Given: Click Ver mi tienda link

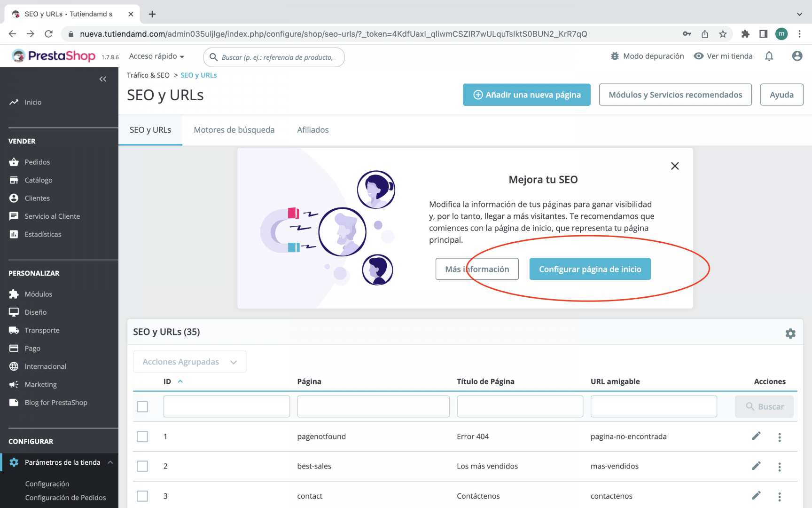Looking at the screenshot, I should 723,56.
